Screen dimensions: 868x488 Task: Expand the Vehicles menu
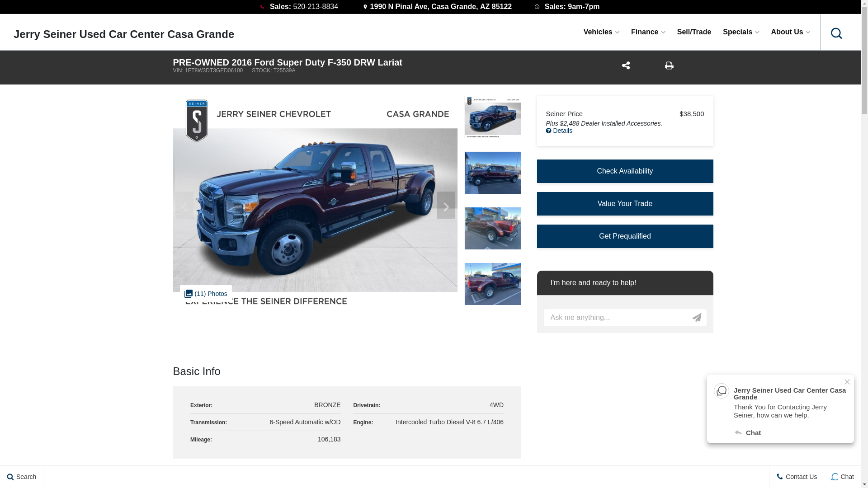click(x=601, y=32)
